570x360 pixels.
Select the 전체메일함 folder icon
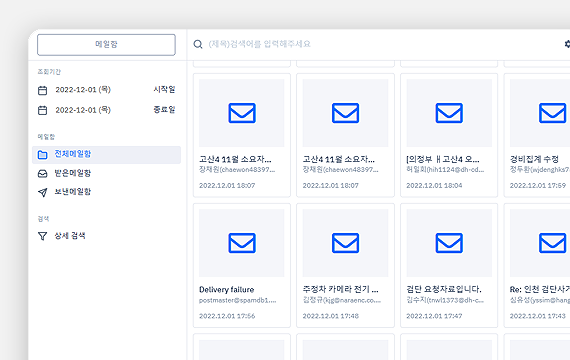pos(43,155)
